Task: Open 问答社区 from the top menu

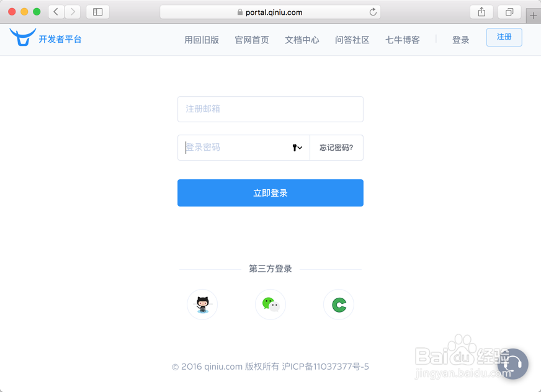Action: (352, 39)
